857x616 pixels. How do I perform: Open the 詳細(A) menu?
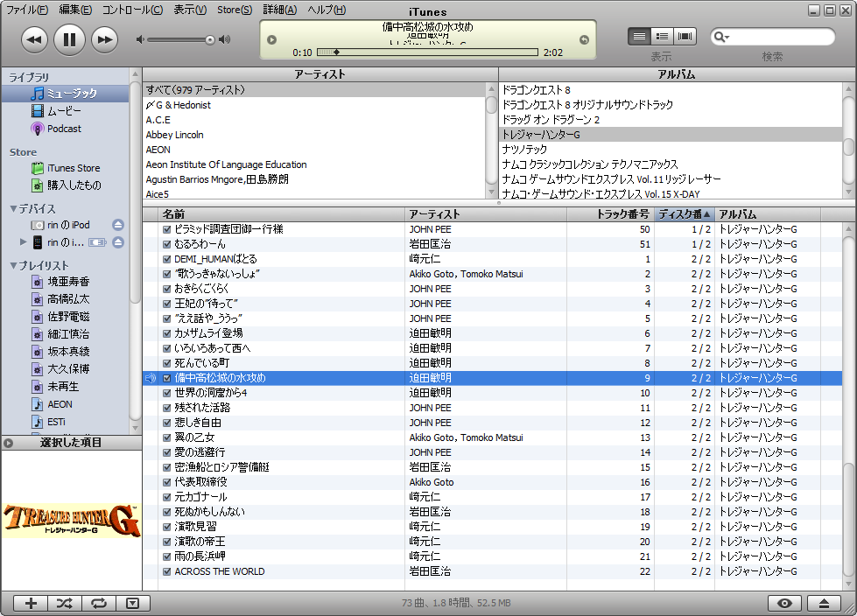280,10
